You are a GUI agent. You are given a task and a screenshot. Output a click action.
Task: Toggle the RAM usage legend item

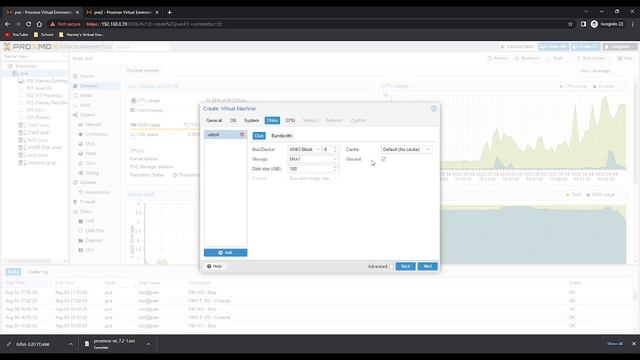[x=600, y=195]
